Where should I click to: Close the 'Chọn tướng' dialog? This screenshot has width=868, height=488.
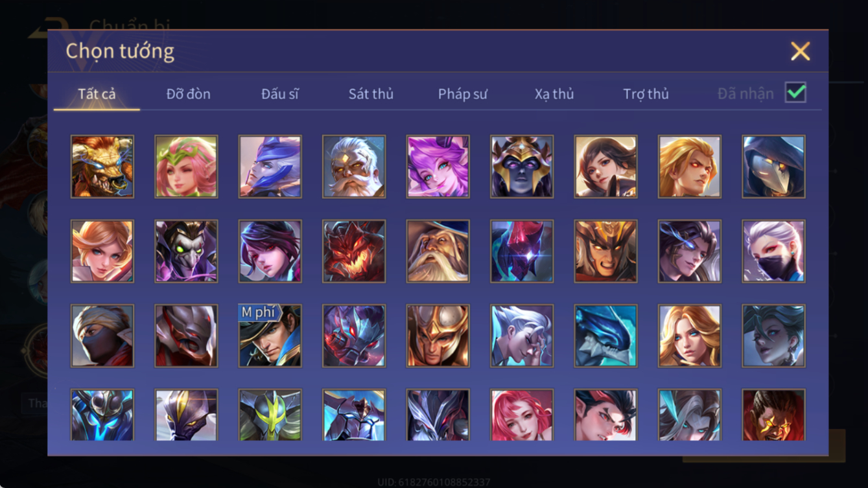coord(800,51)
